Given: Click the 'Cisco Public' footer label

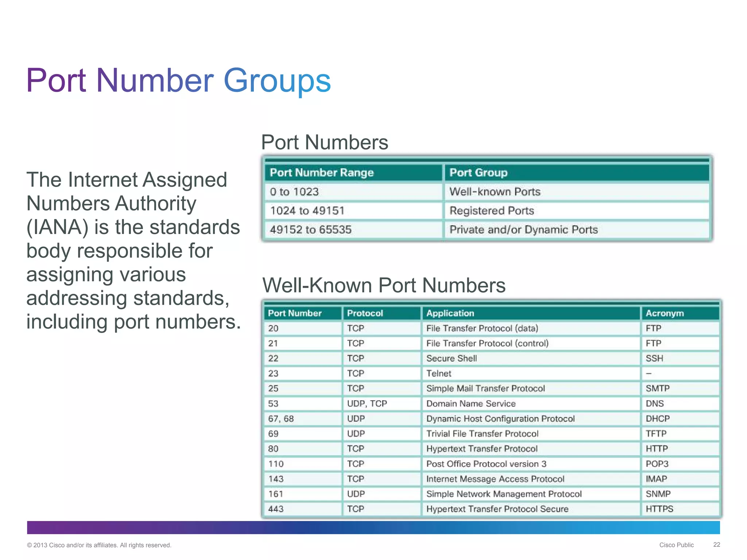Looking at the screenshot, I should 677,545.
